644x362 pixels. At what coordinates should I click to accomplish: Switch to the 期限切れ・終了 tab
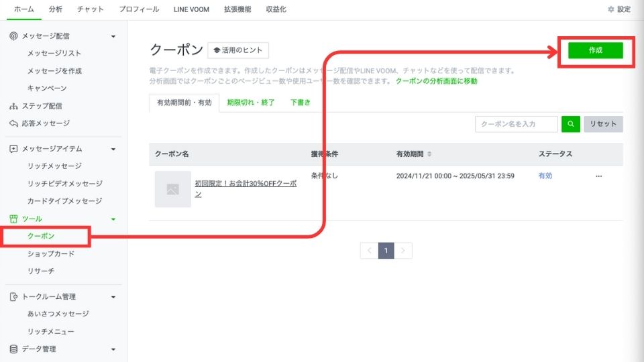click(251, 103)
